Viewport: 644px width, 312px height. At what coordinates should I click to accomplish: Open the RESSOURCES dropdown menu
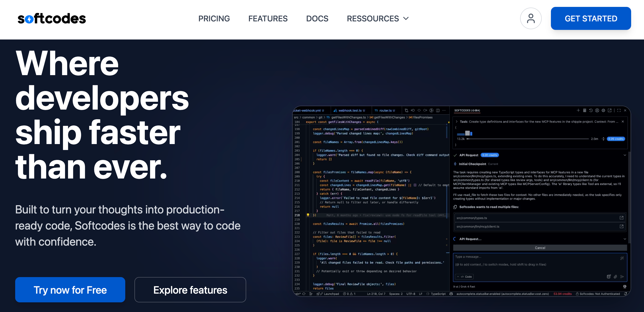coord(377,19)
